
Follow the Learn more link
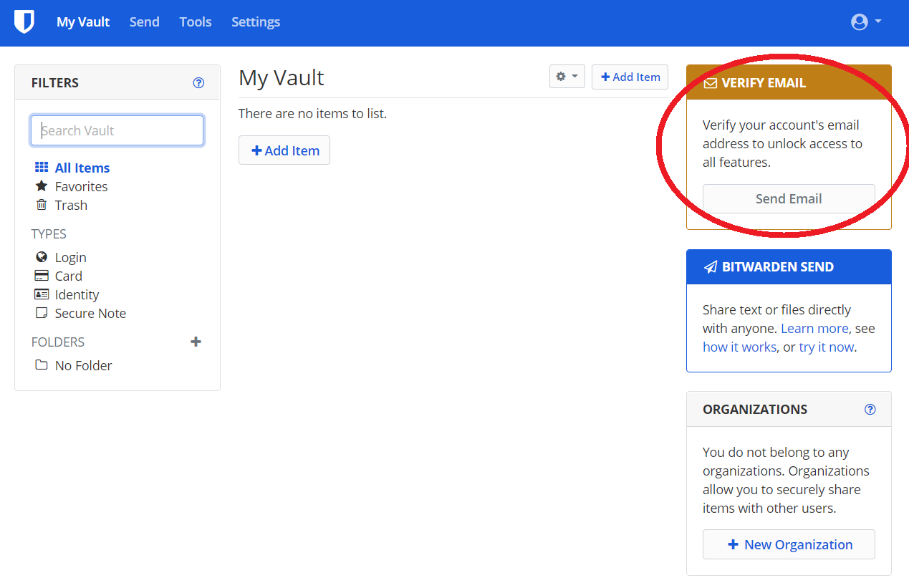point(814,328)
